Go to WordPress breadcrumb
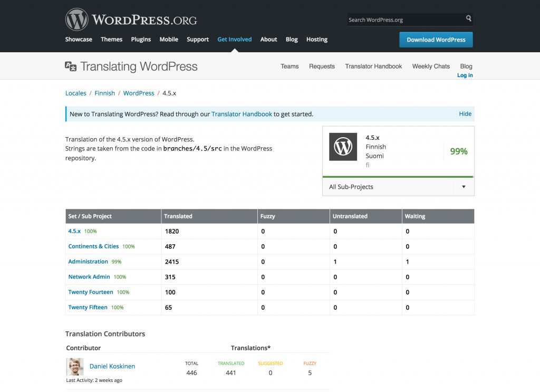 139,93
